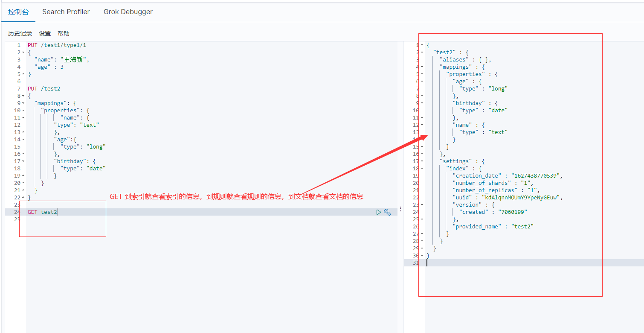
Task: Fold the "index" block in the response
Action: coord(422,169)
